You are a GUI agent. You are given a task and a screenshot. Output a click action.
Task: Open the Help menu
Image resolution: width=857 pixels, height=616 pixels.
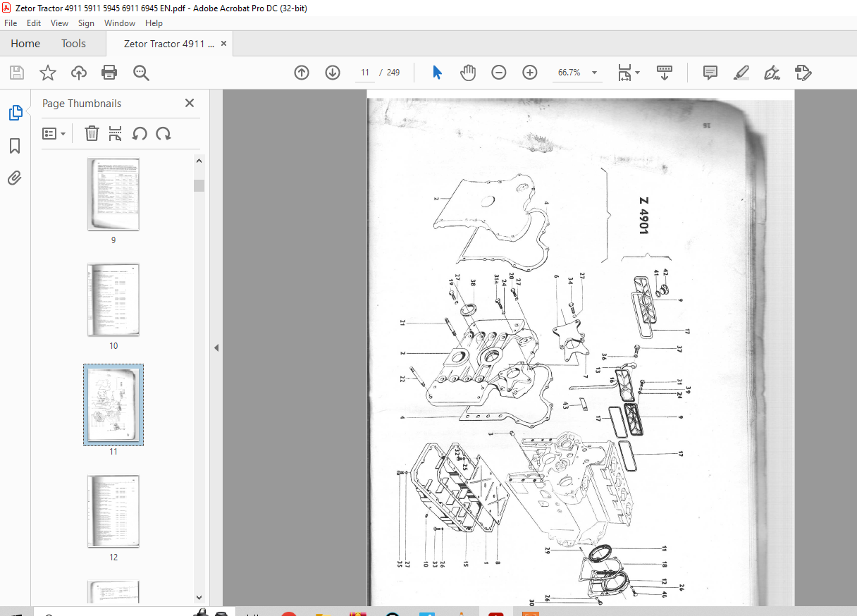point(154,23)
